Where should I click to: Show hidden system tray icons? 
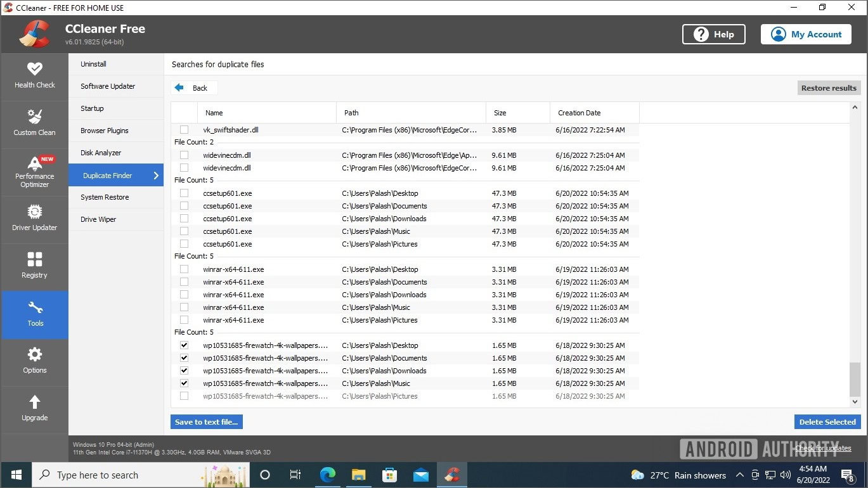(739, 475)
